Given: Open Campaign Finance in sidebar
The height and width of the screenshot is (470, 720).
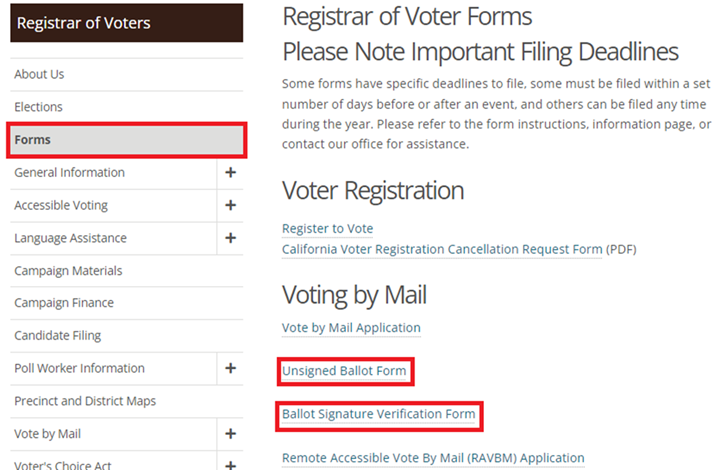Looking at the screenshot, I should coord(64,303).
